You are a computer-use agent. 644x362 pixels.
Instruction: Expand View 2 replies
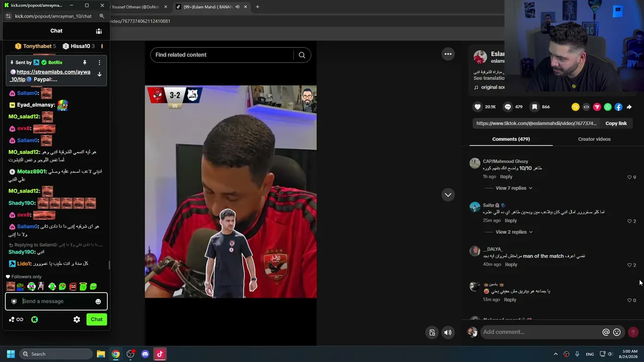point(514,232)
